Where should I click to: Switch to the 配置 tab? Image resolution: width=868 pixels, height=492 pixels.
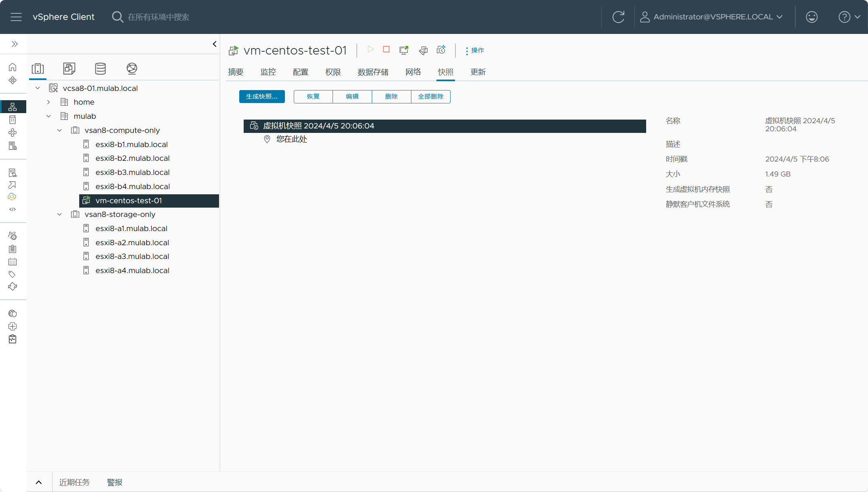pyautogui.click(x=301, y=72)
